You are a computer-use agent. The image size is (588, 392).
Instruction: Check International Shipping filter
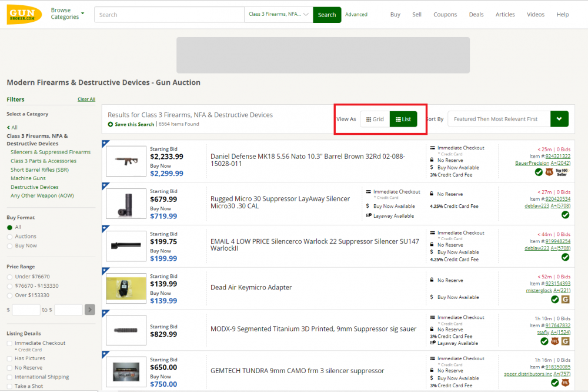(9, 377)
